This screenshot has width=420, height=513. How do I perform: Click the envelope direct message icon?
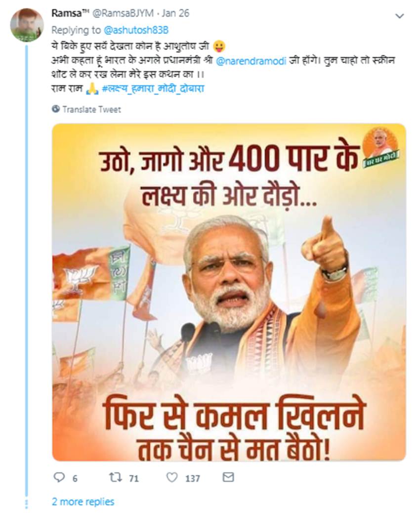pos(228,477)
